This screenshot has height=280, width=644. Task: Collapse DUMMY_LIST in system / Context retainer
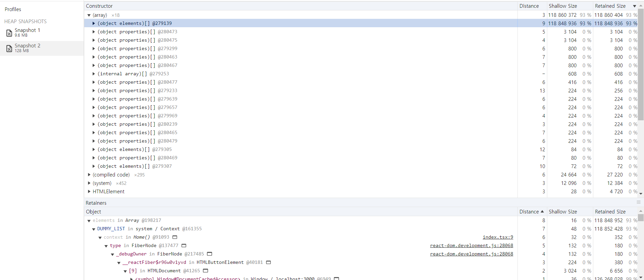tap(94, 229)
